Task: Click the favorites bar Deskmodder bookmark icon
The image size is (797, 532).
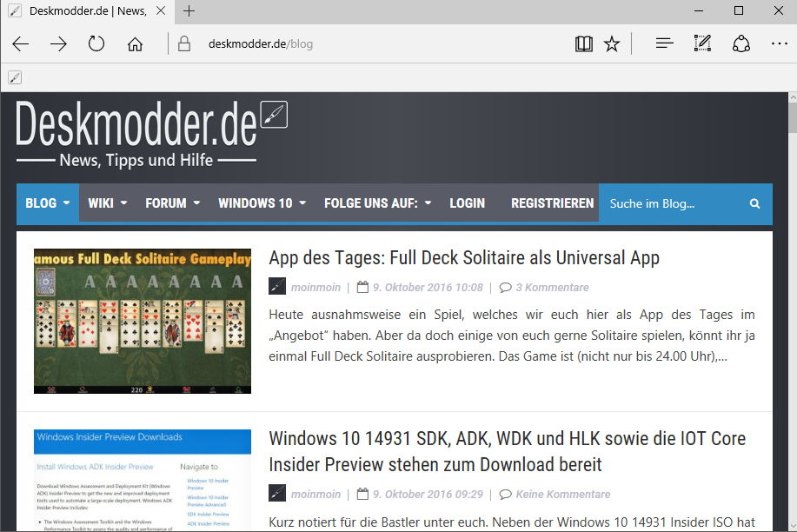Action: tap(15, 77)
